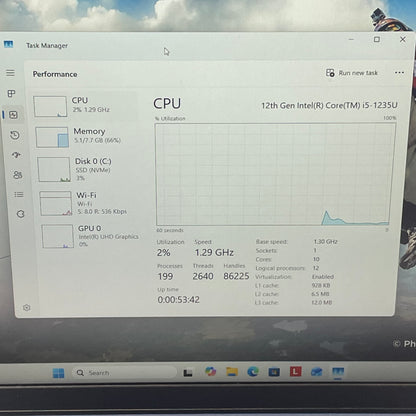Click the Virtualization Enabled value
Image resolution: width=416 pixels, height=416 pixels.
coord(323,276)
